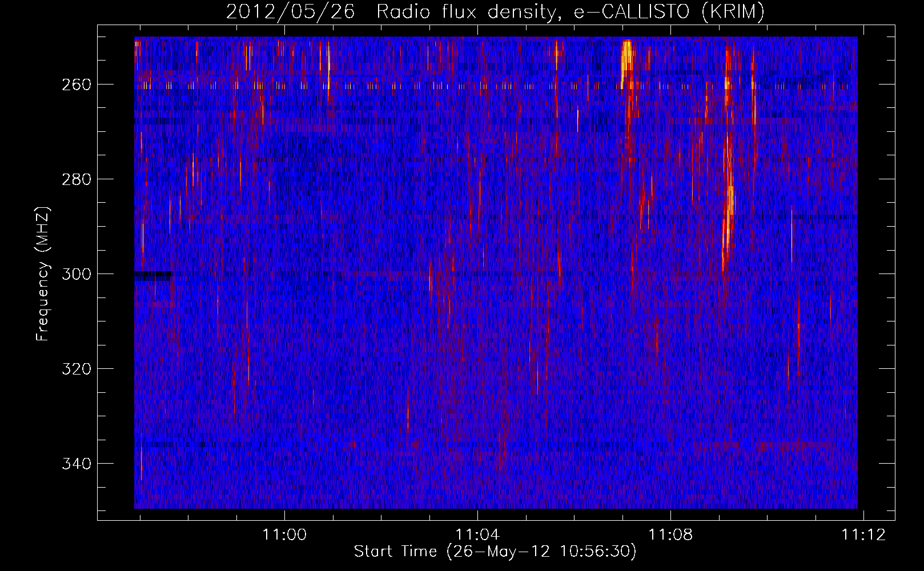Click the 'Frequency (MHZ)' axis label
Screen dimensions: 924x571
coord(43,274)
